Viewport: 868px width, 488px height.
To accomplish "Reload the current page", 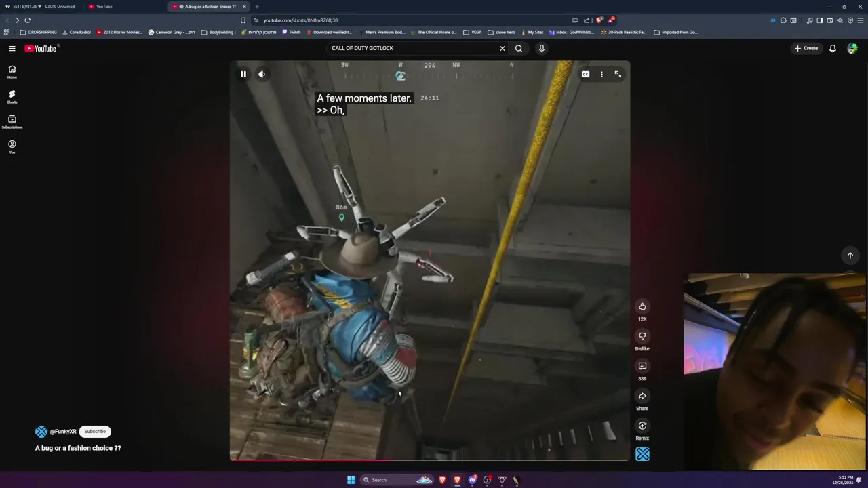I will click(28, 20).
